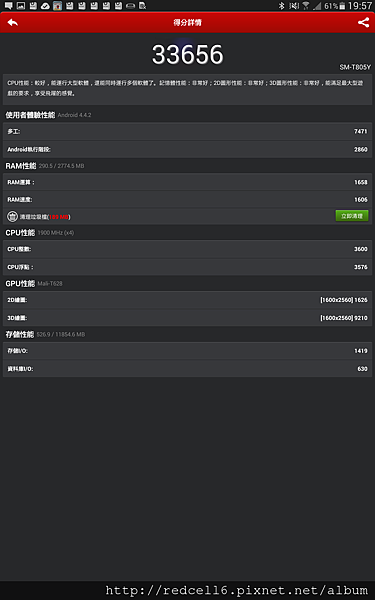The width and height of the screenshot is (375, 600).
Task: Tap the cloud notification icon
Action: click(45, 5)
